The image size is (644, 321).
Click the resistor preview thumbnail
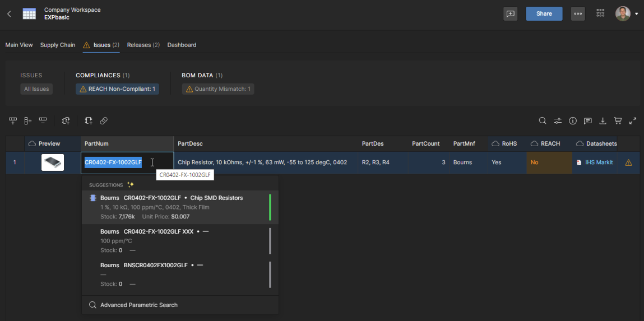point(53,162)
